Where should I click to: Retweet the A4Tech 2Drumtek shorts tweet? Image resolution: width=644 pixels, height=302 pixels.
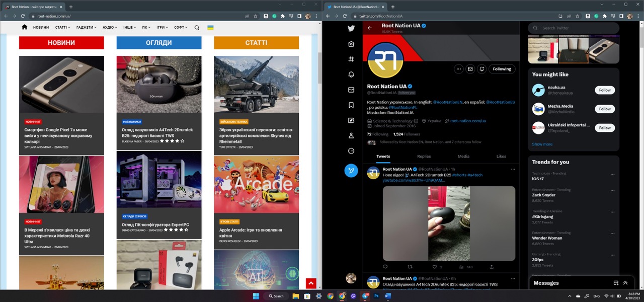pos(410,267)
